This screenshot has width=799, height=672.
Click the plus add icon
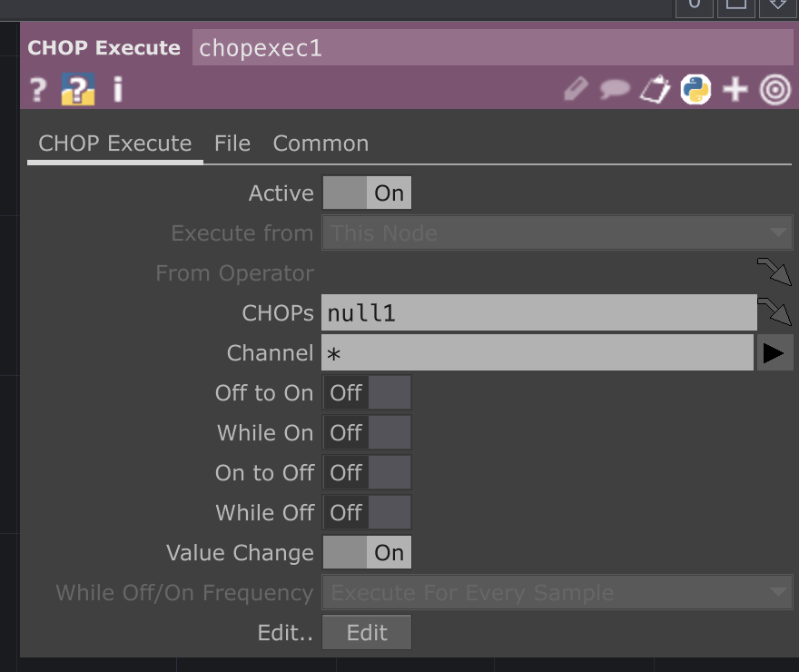(x=735, y=89)
